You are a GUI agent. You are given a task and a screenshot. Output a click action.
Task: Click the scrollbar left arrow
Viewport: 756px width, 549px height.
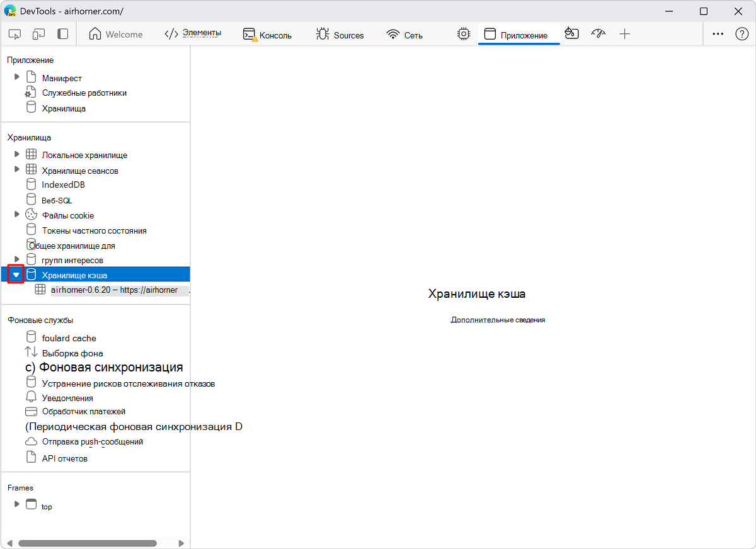coord(9,543)
